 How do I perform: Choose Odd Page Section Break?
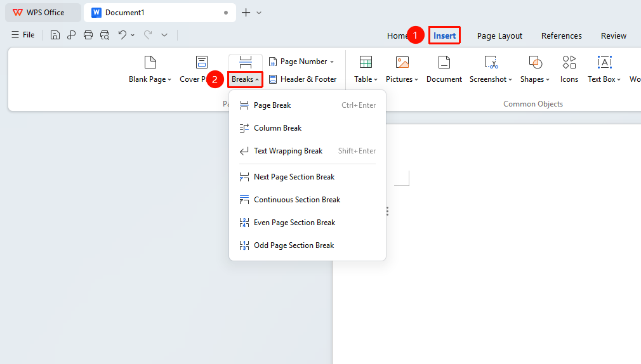[307, 245]
